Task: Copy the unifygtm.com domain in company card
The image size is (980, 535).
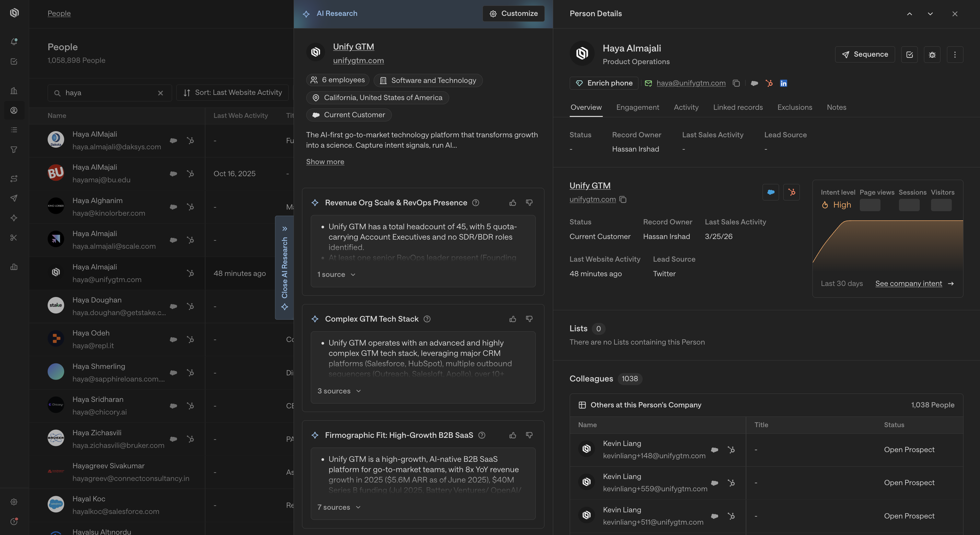Action: [x=623, y=199]
